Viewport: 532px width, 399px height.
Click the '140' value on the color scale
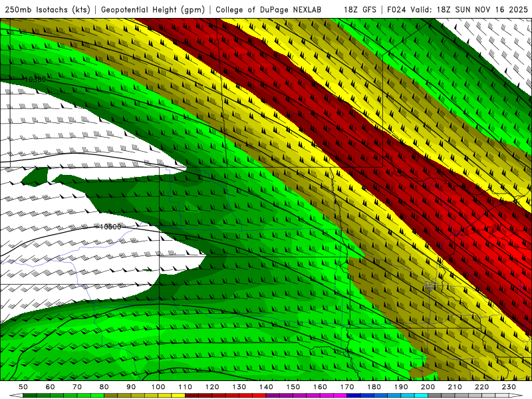click(266, 387)
